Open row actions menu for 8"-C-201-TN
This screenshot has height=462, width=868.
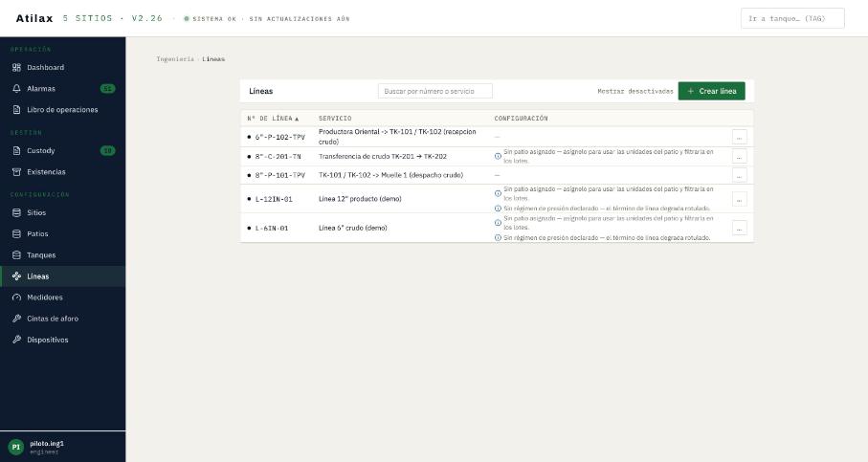[739, 156]
